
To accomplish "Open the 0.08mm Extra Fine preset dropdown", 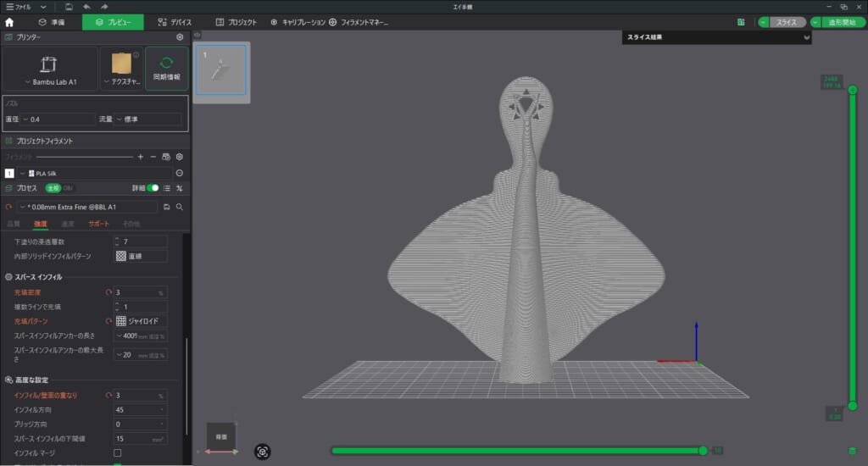I will click(x=87, y=207).
